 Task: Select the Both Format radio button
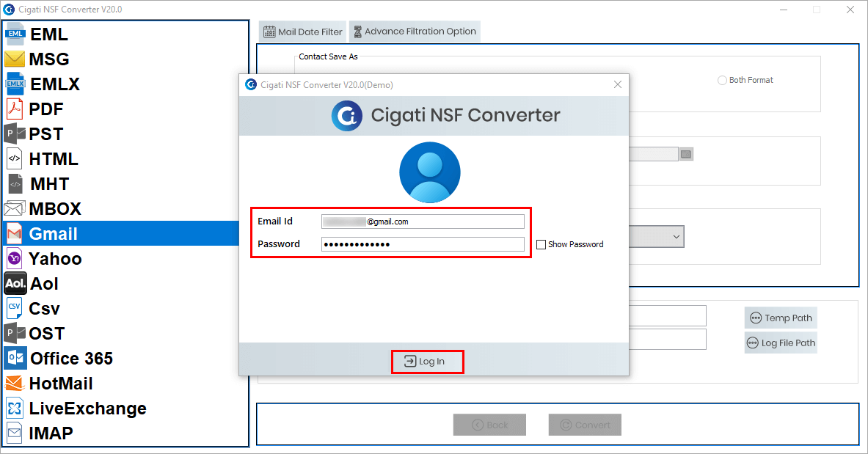[722, 80]
